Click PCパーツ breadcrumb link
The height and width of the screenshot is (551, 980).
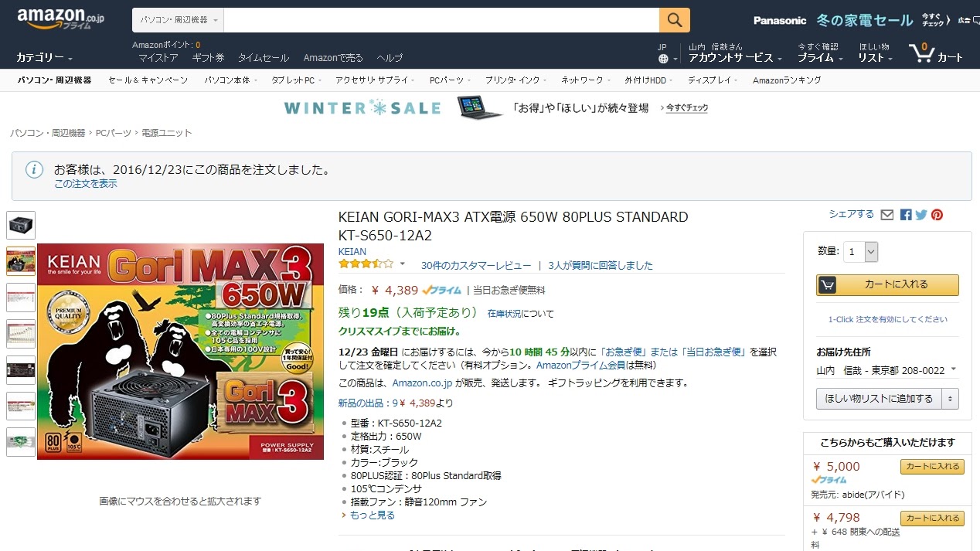(x=114, y=133)
